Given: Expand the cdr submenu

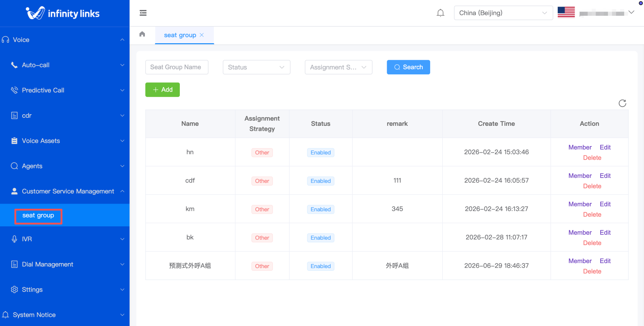Looking at the screenshot, I should point(122,115).
